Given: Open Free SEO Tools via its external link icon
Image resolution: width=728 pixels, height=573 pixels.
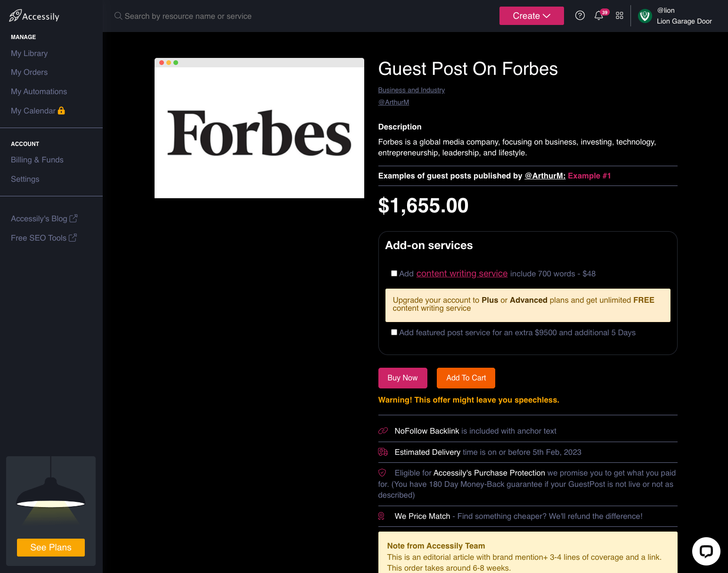Looking at the screenshot, I should click(x=73, y=237).
